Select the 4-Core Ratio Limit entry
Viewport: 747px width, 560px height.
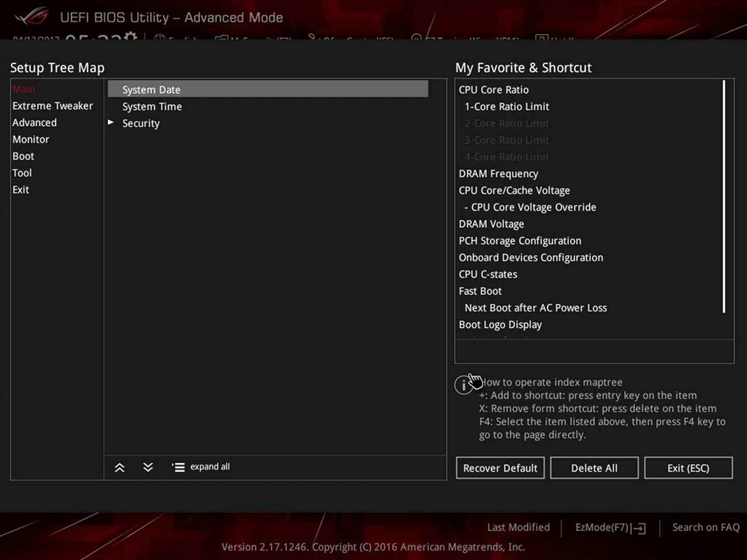point(506,157)
